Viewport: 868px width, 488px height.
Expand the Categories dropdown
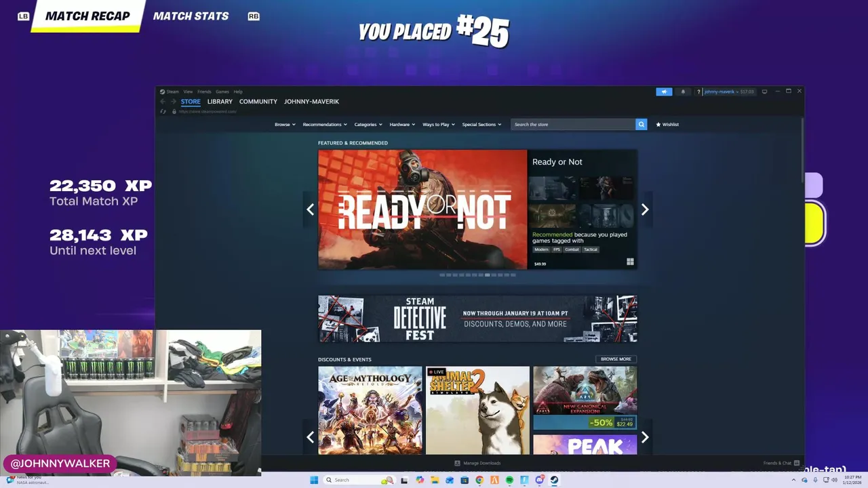pos(368,125)
